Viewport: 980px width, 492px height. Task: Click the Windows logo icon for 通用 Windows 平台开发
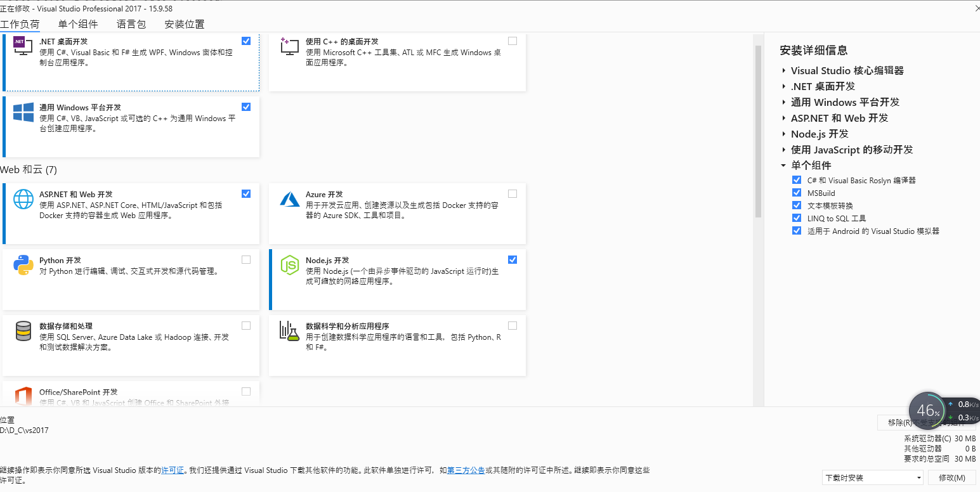(23, 112)
